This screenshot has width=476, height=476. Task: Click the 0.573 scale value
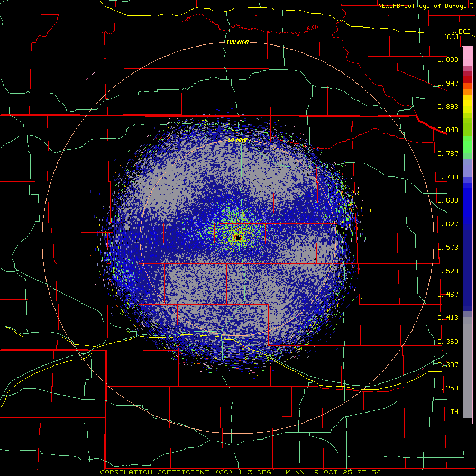tap(448, 248)
